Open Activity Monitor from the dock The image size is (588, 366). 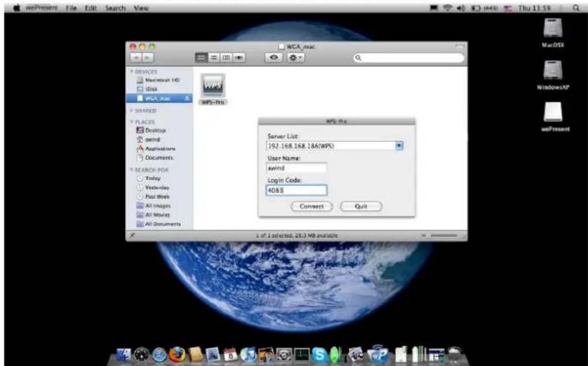(301, 354)
